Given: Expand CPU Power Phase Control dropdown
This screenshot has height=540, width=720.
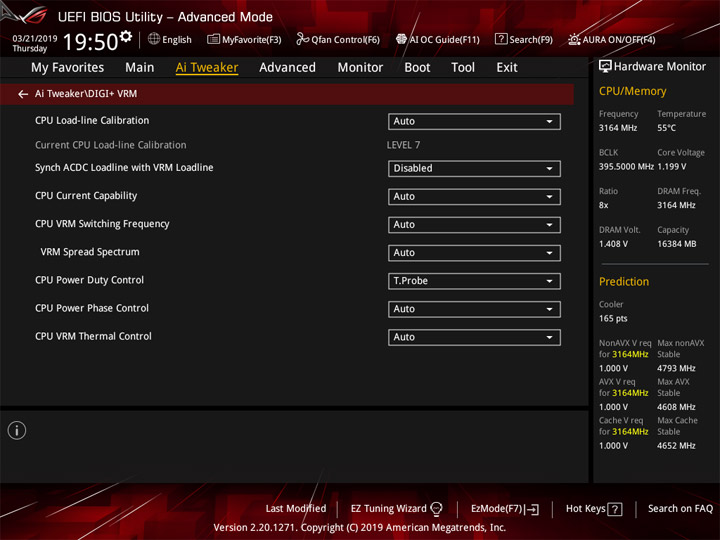Looking at the screenshot, I should tap(474, 309).
